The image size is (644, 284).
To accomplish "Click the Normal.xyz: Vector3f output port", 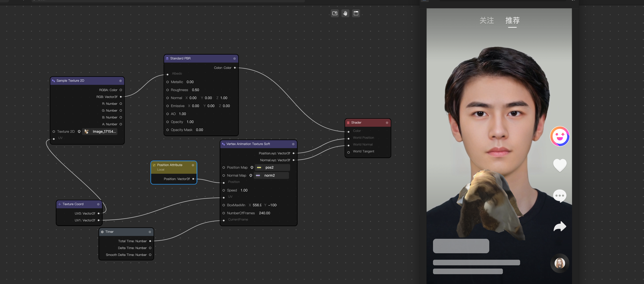I will click(293, 160).
